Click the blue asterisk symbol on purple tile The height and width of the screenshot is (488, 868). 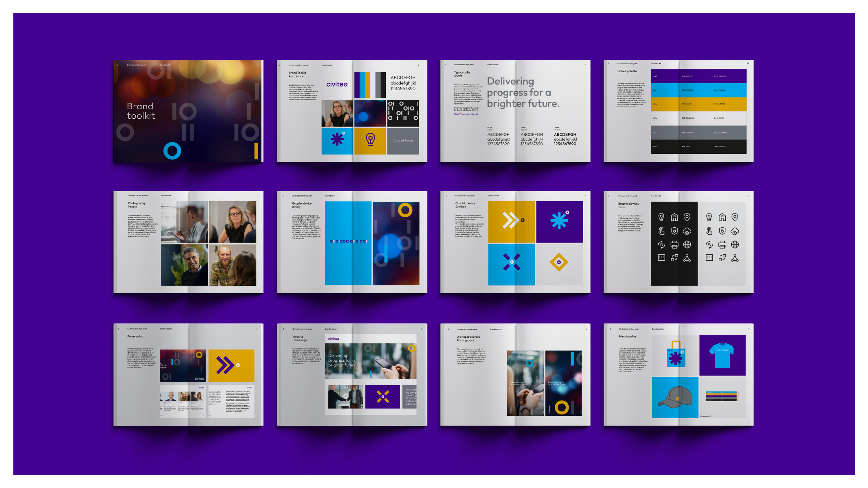point(559,220)
